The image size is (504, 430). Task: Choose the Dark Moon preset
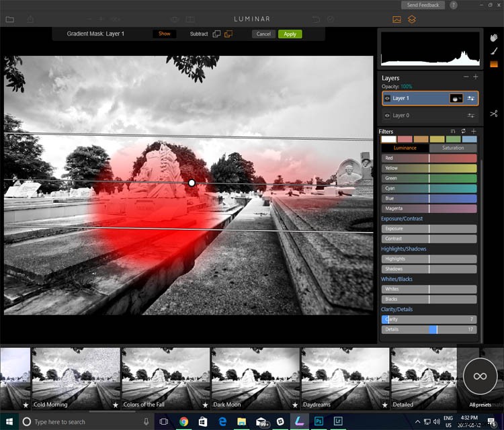255,378
